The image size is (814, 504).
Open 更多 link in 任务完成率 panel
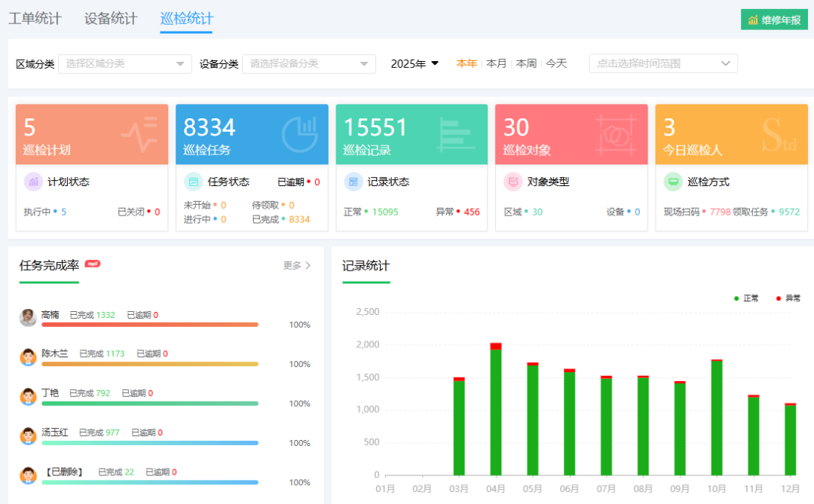click(297, 265)
